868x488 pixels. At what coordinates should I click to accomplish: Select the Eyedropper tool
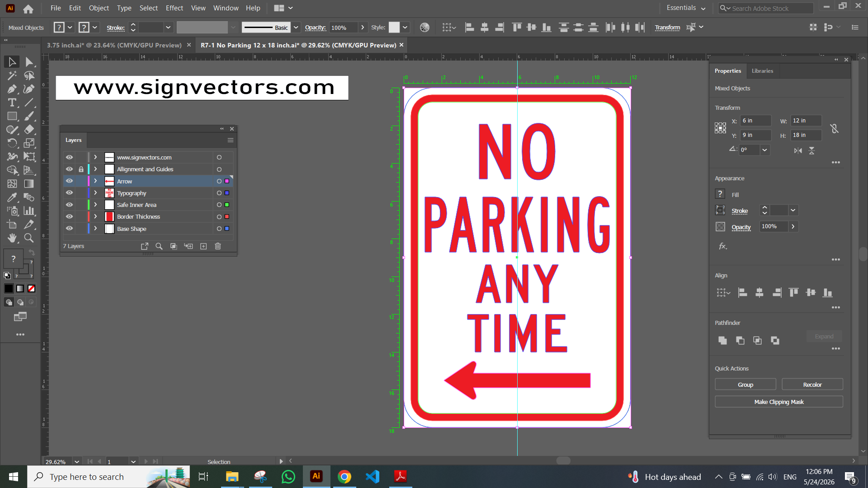12,197
